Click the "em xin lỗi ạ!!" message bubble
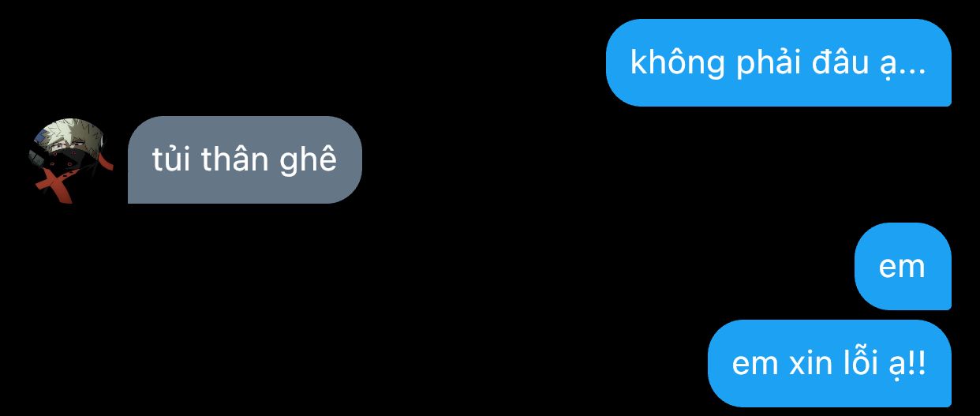This screenshot has height=416, width=980. (829, 363)
